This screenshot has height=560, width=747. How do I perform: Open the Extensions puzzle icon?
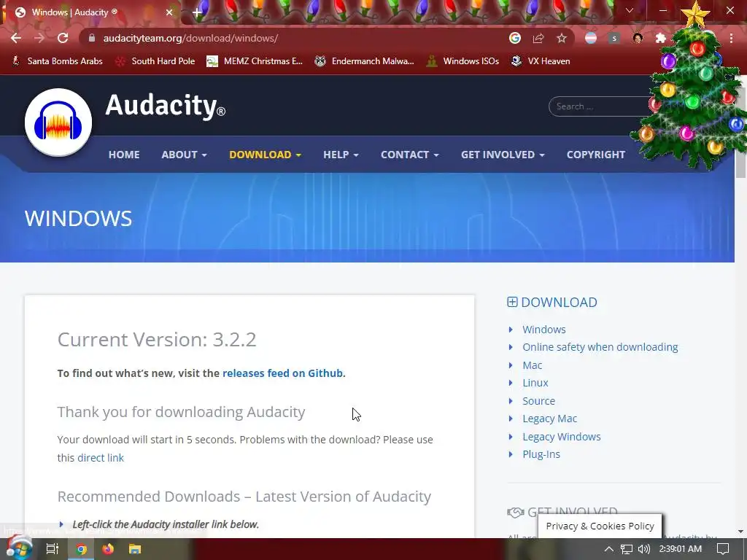[x=661, y=38]
